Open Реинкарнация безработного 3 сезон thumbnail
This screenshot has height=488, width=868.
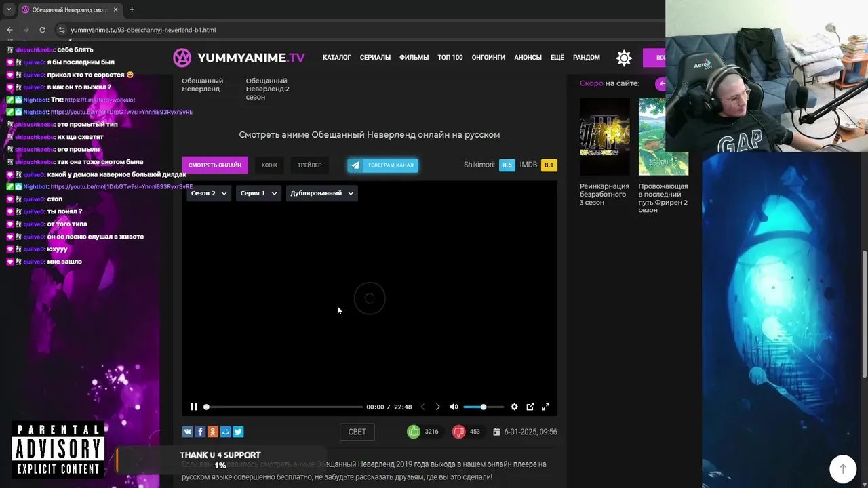[x=604, y=136]
